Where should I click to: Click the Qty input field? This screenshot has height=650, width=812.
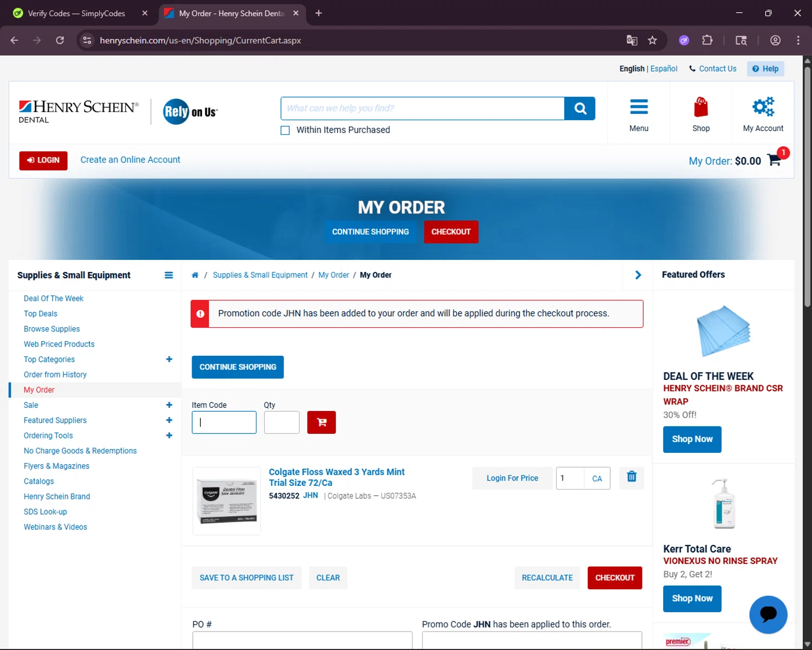click(x=281, y=422)
